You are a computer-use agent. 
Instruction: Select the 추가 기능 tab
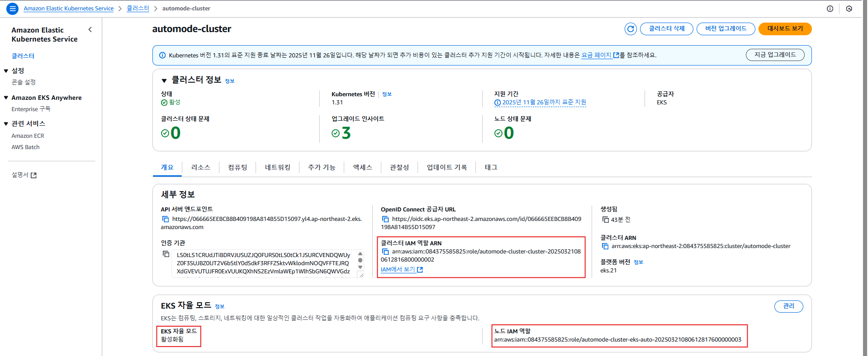[x=322, y=167]
